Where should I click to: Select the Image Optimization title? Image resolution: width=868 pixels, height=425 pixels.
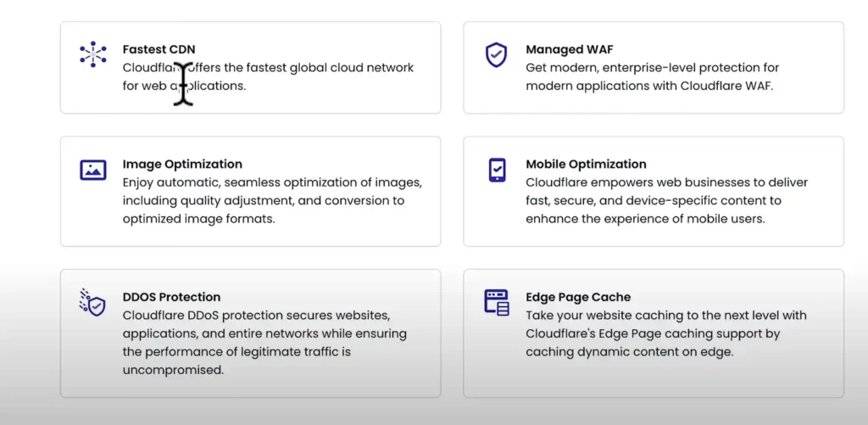pyautogui.click(x=182, y=164)
